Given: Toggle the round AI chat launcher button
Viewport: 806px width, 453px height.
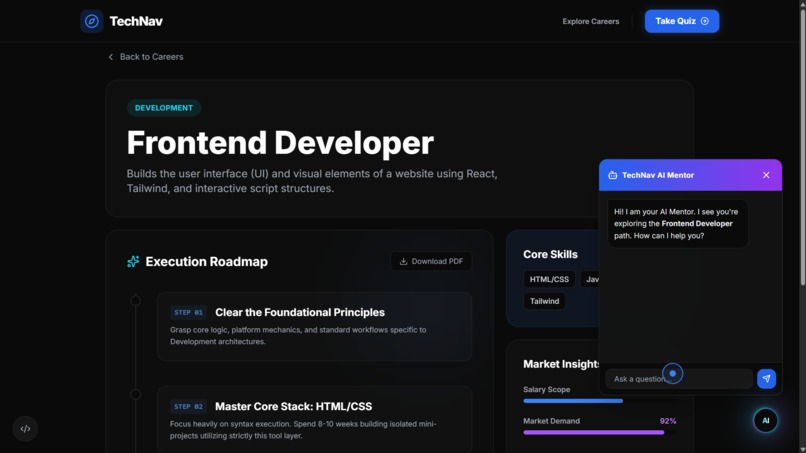Looking at the screenshot, I should [x=765, y=421].
